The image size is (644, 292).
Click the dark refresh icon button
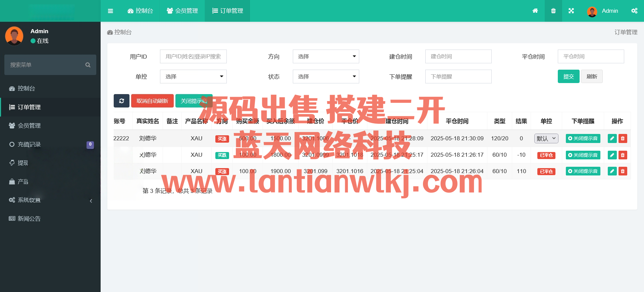click(x=121, y=101)
